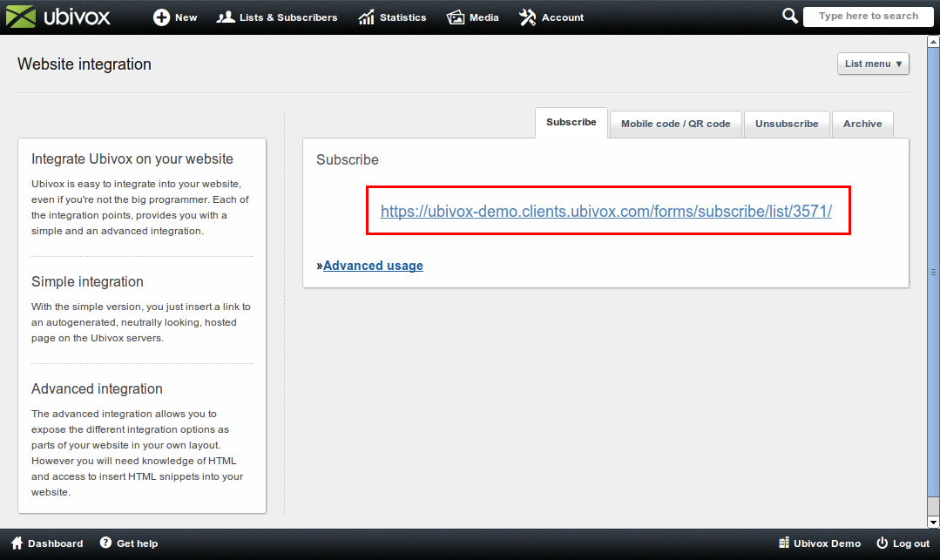Switch to the Unsubscribe tab
The width and height of the screenshot is (940, 560).
[787, 125]
